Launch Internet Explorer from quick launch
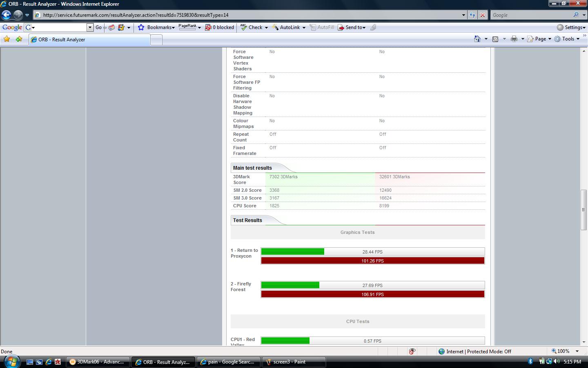 [x=49, y=362]
